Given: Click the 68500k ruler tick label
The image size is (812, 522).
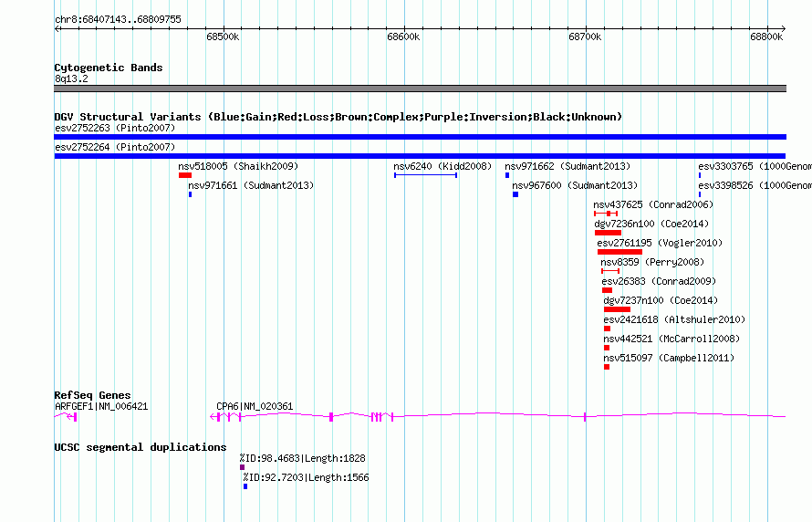Looking at the screenshot, I should [223, 37].
